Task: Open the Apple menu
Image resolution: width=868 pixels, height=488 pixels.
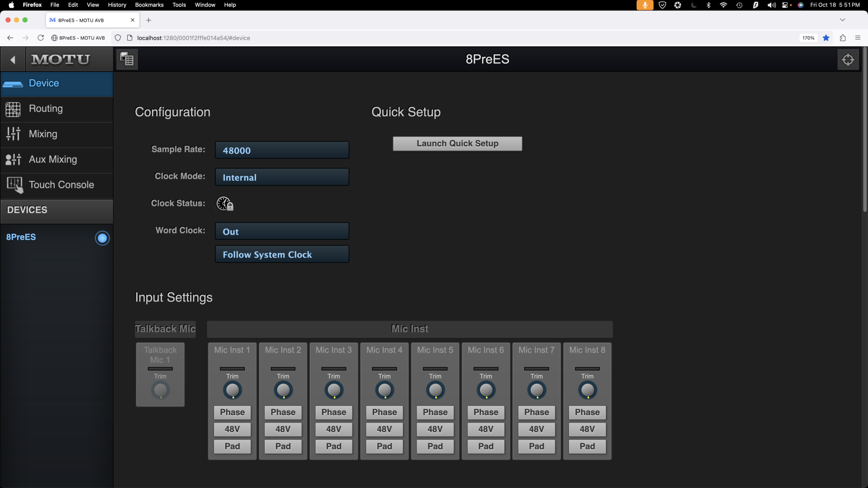Action: tap(11, 5)
